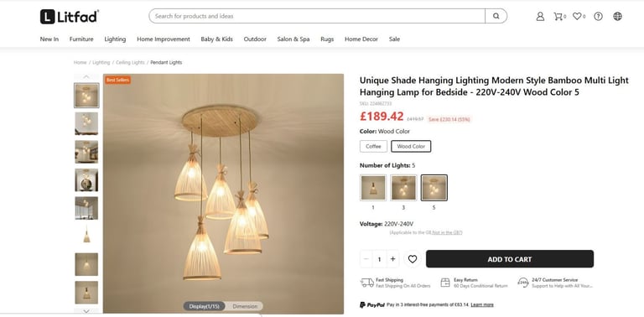View wishlist heart icon in header
This screenshot has width=644, height=317.
click(577, 17)
